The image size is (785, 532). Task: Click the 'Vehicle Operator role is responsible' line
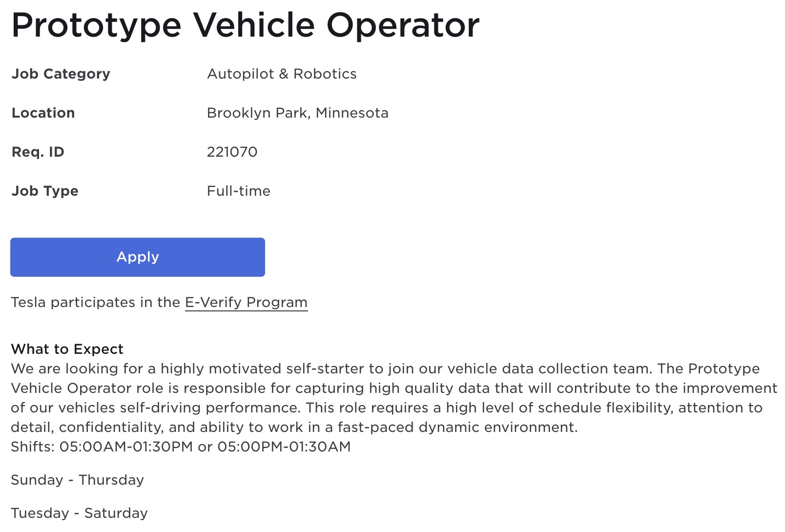click(x=394, y=388)
